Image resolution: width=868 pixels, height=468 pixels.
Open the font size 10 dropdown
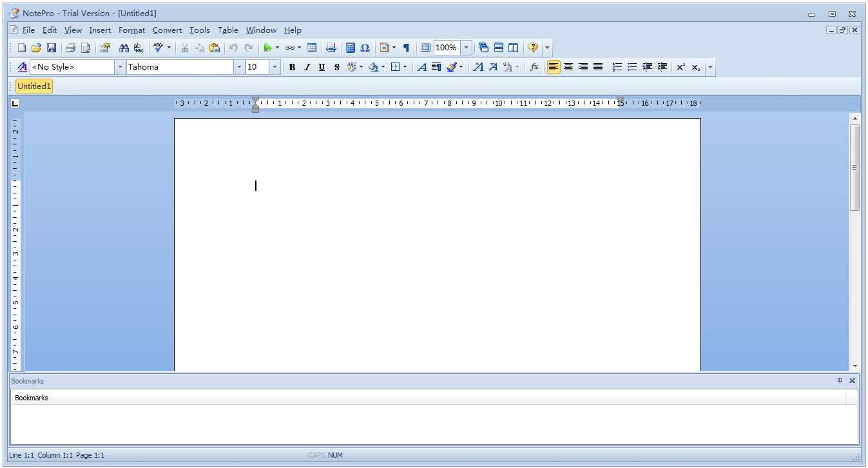pos(275,67)
